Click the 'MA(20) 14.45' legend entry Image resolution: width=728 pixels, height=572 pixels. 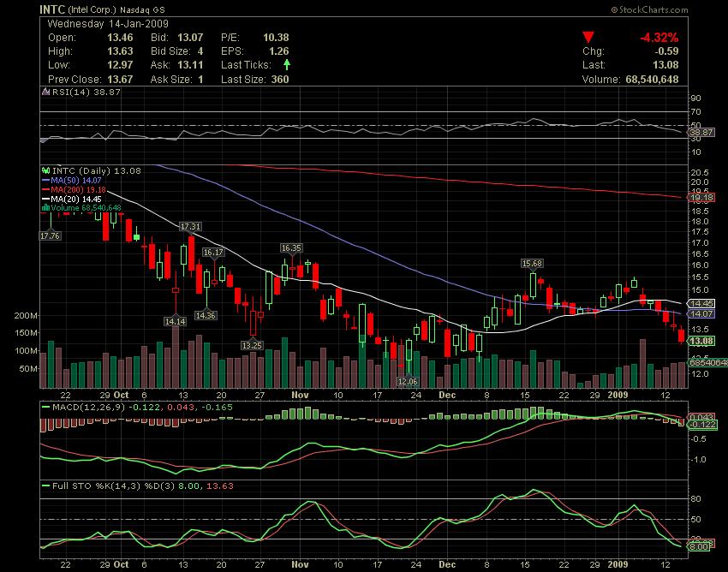point(75,200)
